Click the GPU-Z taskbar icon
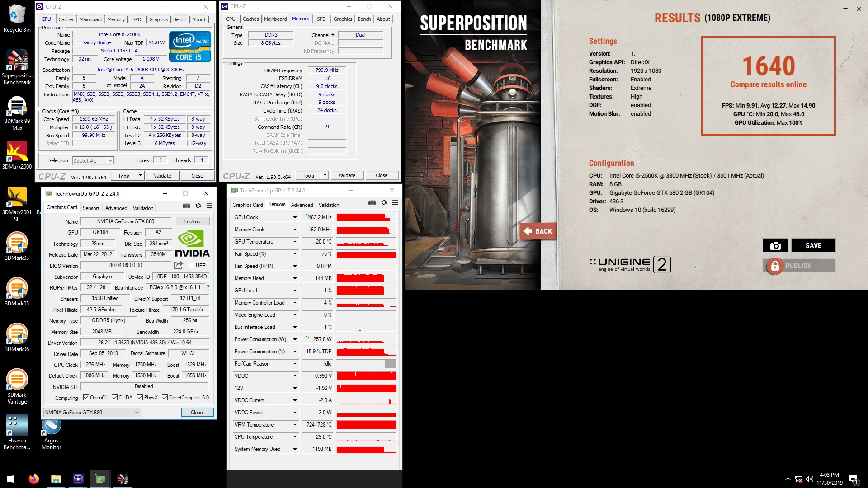Screen dimensions: 868x488 [x=100, y=479]
